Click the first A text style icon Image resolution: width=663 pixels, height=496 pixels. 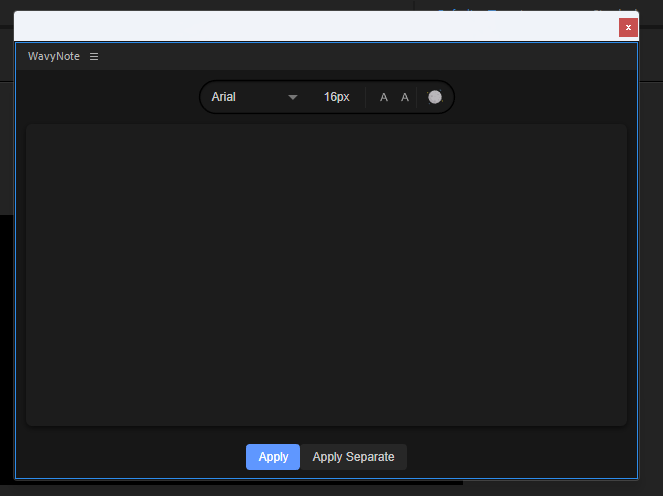coord(384,98)
